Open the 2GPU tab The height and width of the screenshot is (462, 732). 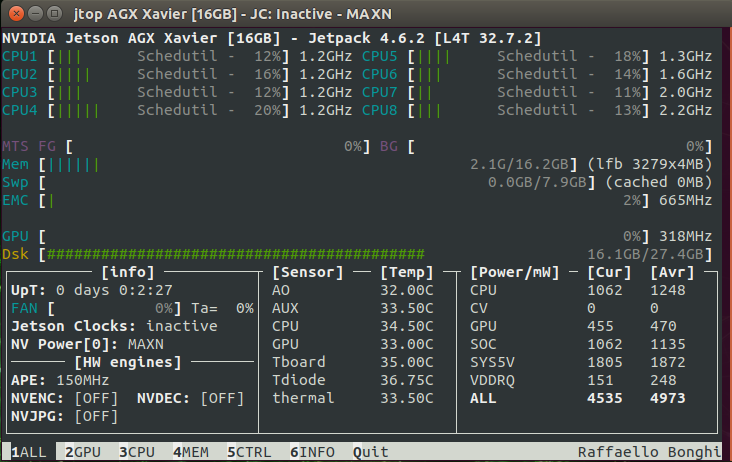tap(83, 452)
